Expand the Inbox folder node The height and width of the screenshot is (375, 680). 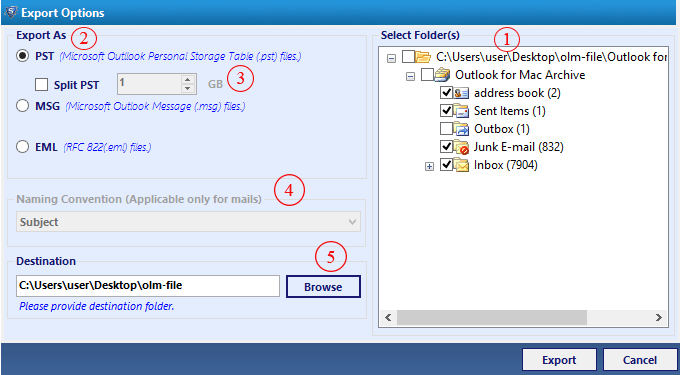[429, 166]
